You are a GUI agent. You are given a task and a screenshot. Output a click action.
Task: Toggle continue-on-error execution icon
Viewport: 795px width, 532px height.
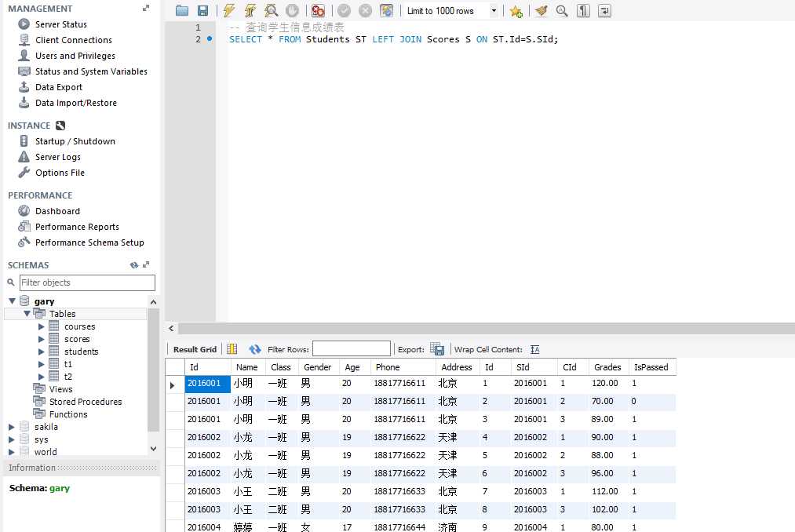click(x=318, y=11)
